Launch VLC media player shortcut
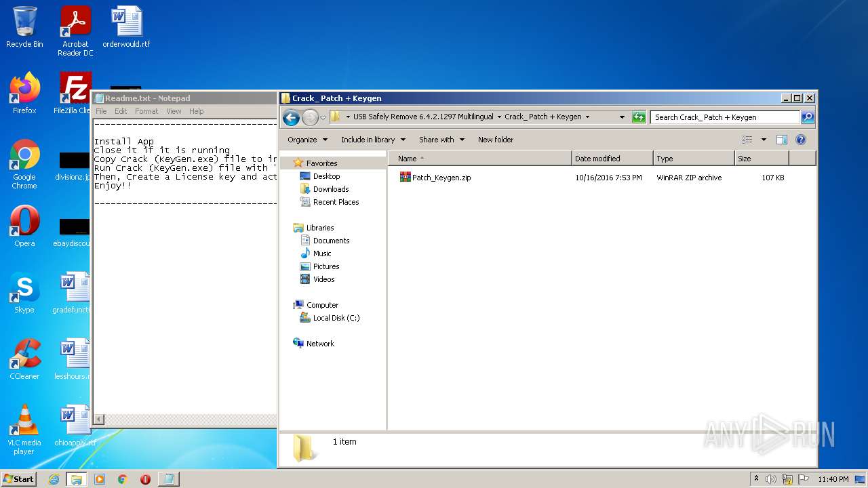 point(24,430)
